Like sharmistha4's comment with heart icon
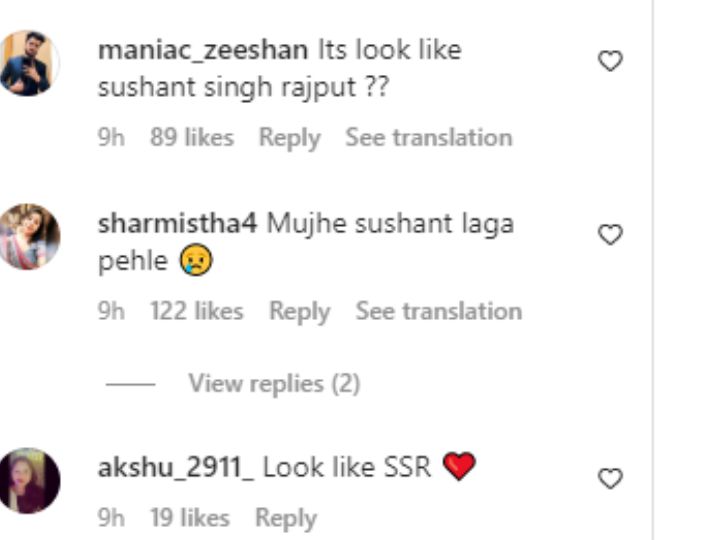The height and width of the screenshot is (540, 720). click(610, 235)
